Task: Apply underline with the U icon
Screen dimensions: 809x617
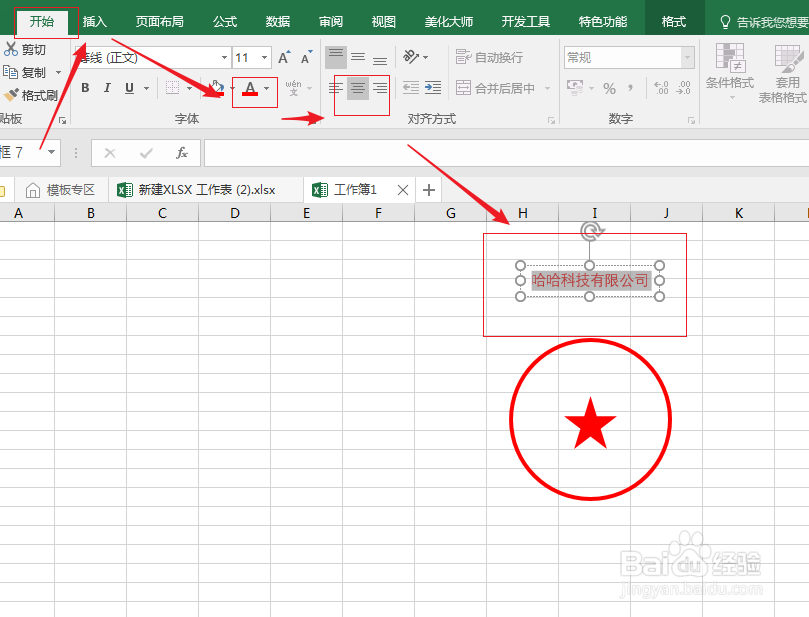Action: 130,89
